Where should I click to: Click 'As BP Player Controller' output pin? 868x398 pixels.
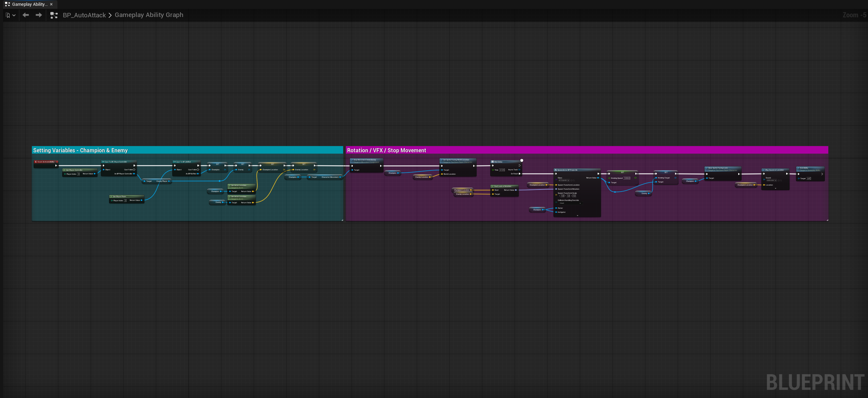click(x=134, y=174)
